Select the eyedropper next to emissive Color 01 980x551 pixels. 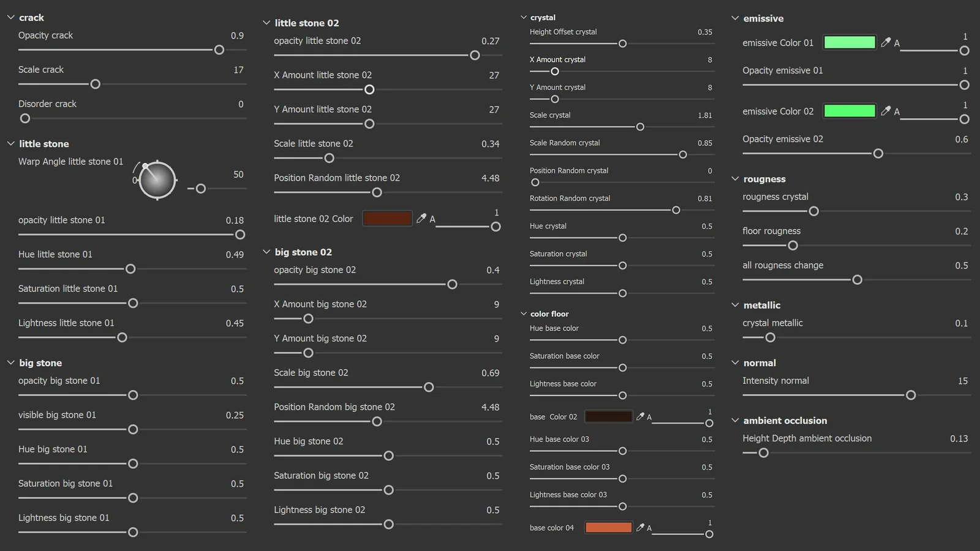[886, 42]
